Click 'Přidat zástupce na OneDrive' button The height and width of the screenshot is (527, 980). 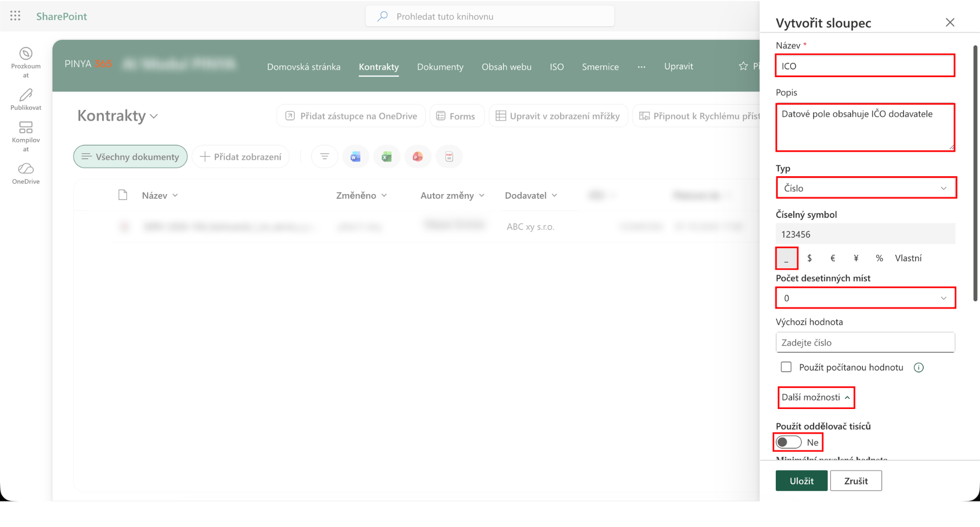click(351, 116)
